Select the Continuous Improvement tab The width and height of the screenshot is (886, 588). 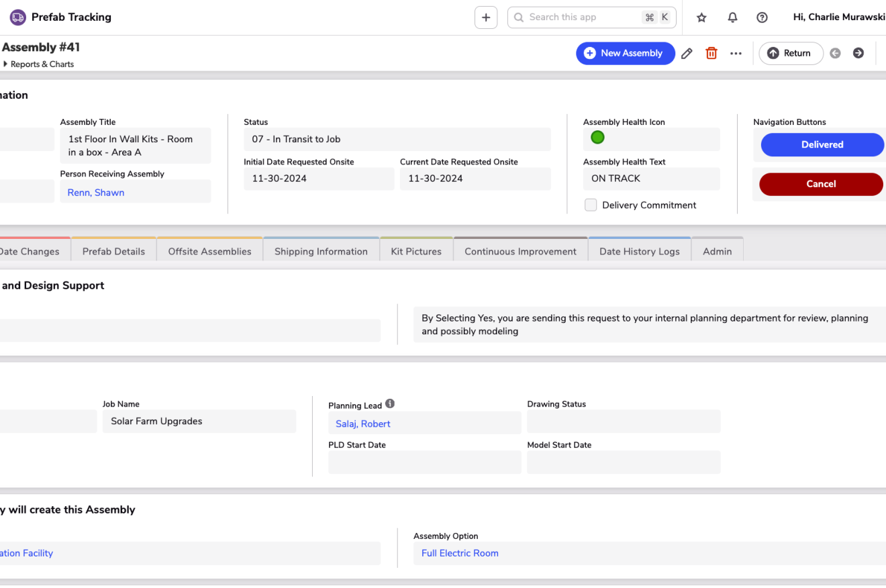tap(520, 252)
